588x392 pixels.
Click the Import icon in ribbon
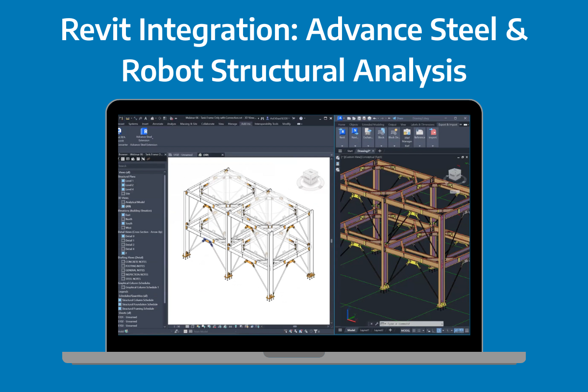(x=433, y=132)
